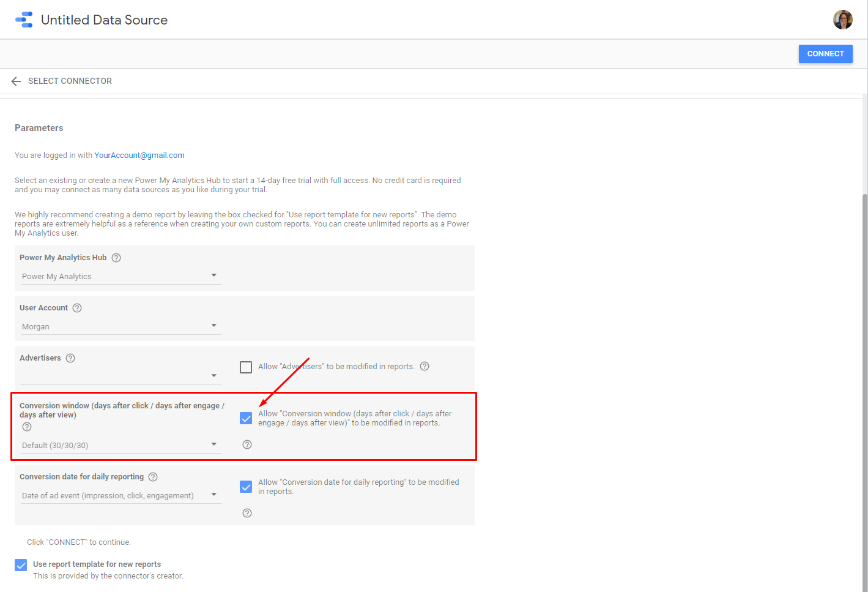
Task: Open the Default (30/30/30) conversion window dropdown
Action: coord(120,445)
